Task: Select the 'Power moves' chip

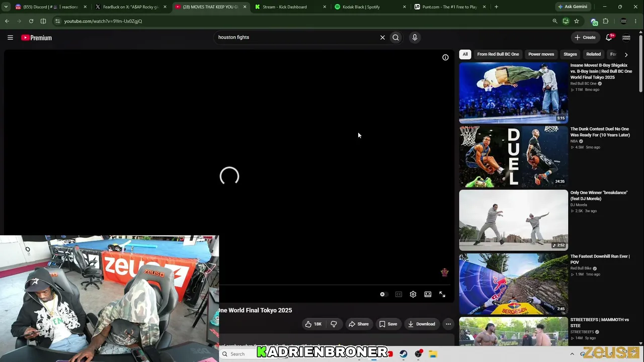Action: (541, 54)
